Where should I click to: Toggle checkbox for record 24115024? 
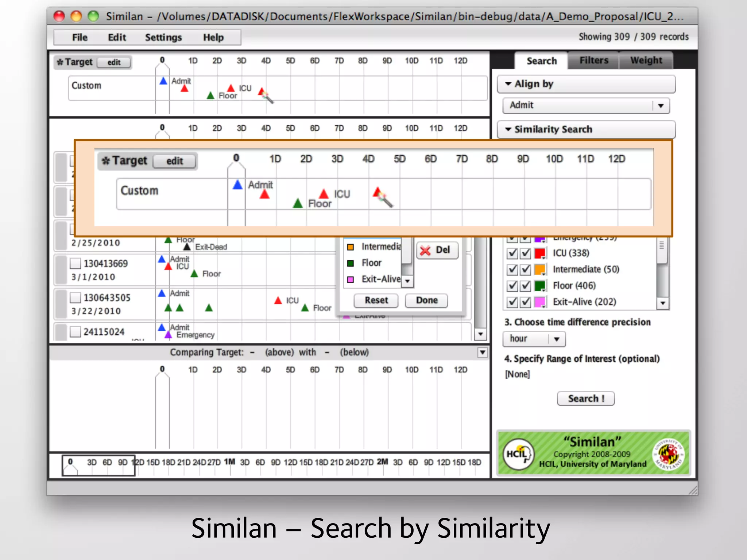[75, 332]
